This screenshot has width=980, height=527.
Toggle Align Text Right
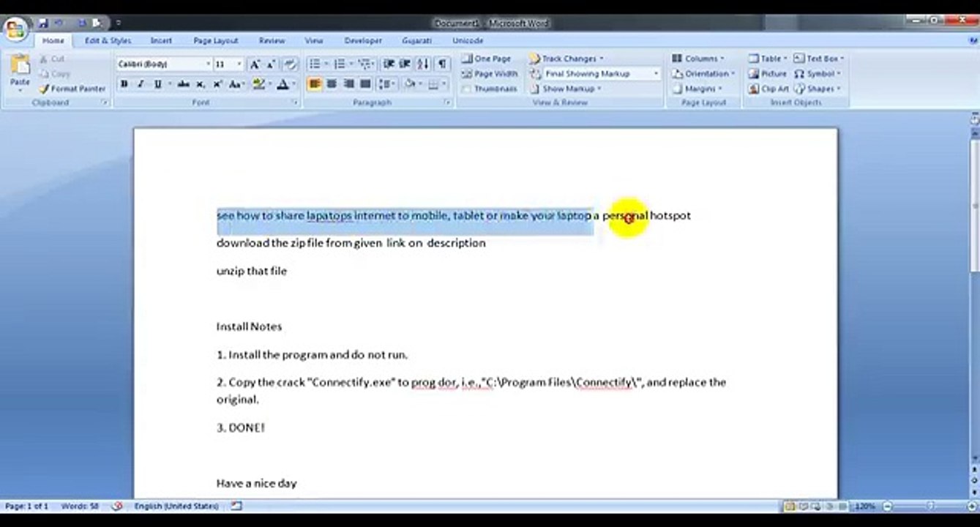(x=348, y=84)
